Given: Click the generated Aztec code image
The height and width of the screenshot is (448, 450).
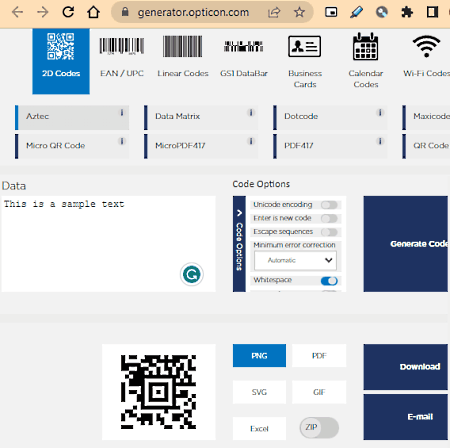Looking at the screenshot, I should click(158, 392).
